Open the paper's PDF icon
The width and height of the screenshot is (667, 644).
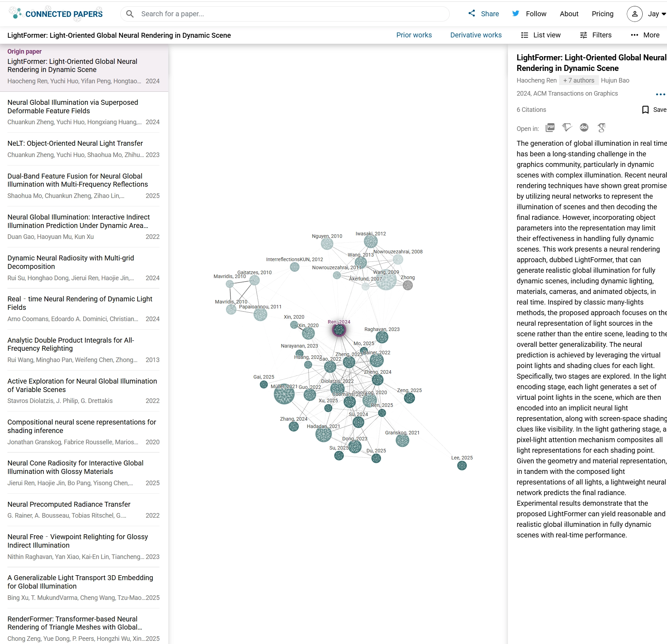coord(550,128)
